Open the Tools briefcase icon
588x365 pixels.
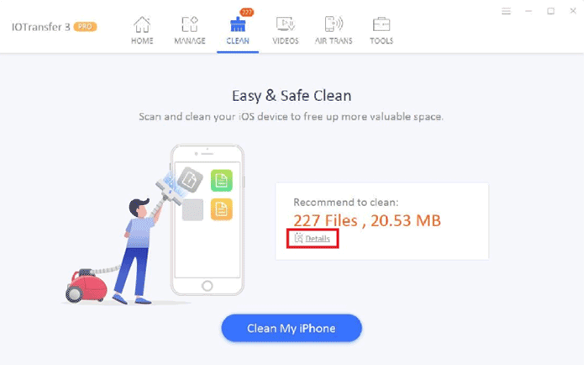381,24
